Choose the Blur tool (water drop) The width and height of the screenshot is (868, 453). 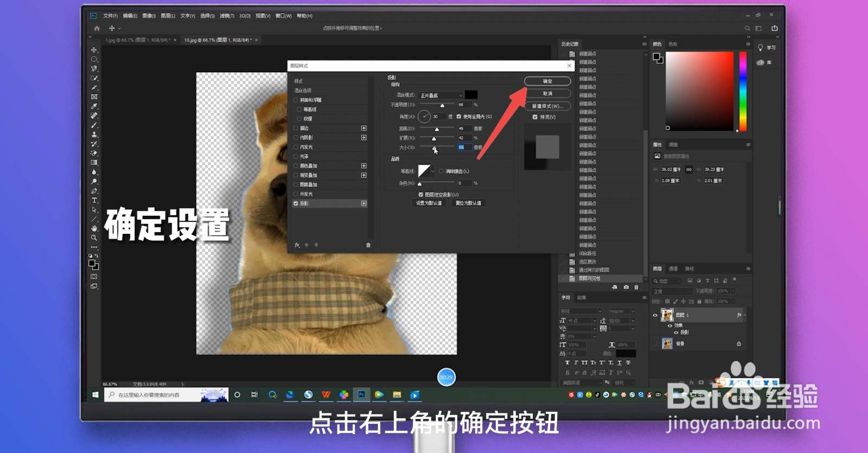click(94, 172)
